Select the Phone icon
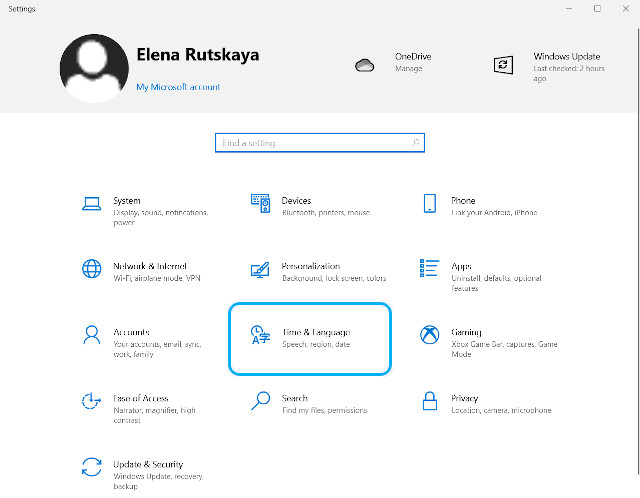This screenshot has width=640, height=498. (430, 203)
